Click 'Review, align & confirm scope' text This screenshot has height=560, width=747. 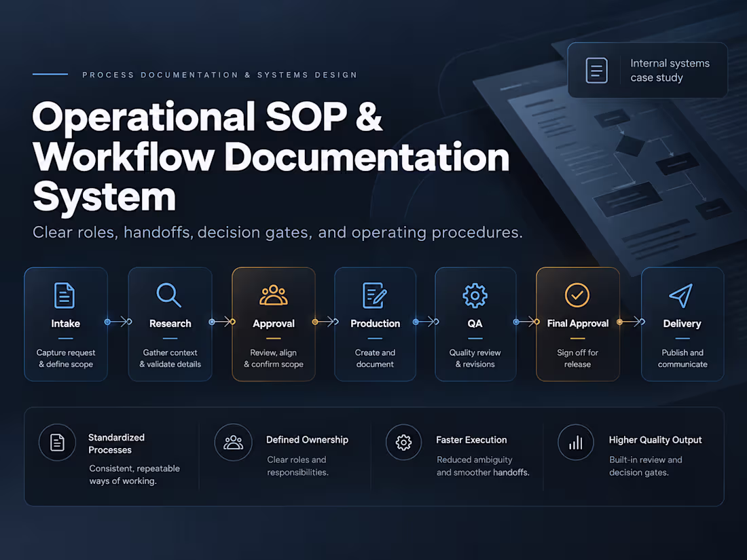(x=274, y=358)
